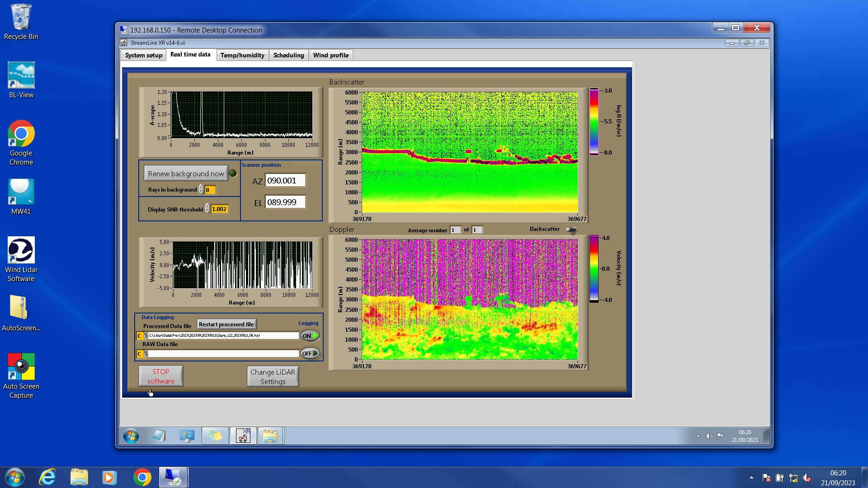Open Google Chrome from the local taskbar
868x488 pixels.
pos(142,477)
